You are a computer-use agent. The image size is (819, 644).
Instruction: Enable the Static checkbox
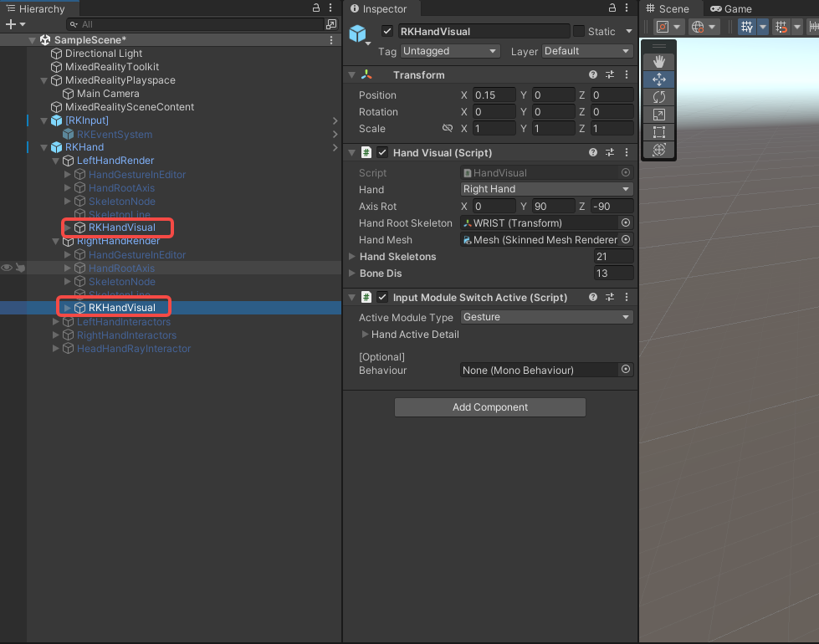(x=579, y=31)
